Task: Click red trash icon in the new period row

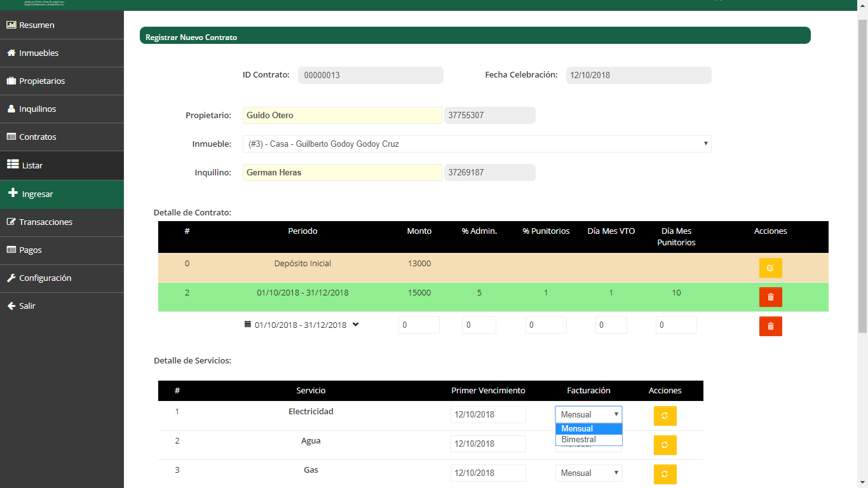Action: click(770, 326)
